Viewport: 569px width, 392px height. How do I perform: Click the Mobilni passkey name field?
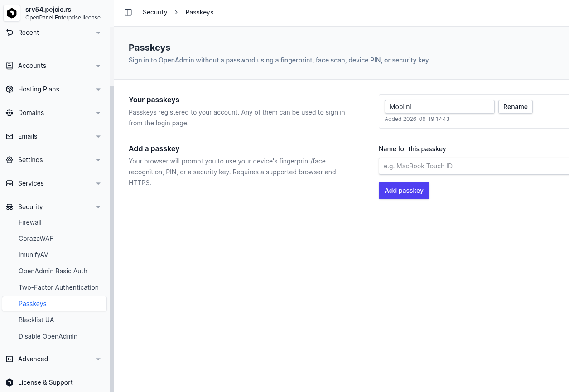pos(439,107)
